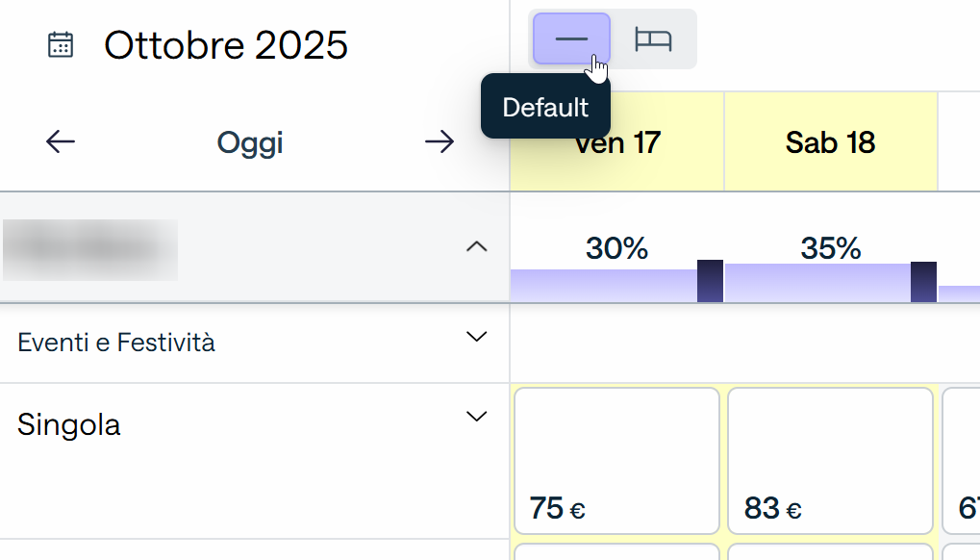Viewport: 980px width, 560px height.
Task: Open the calendar date picker icon
Action: click(x=61, y=45)
